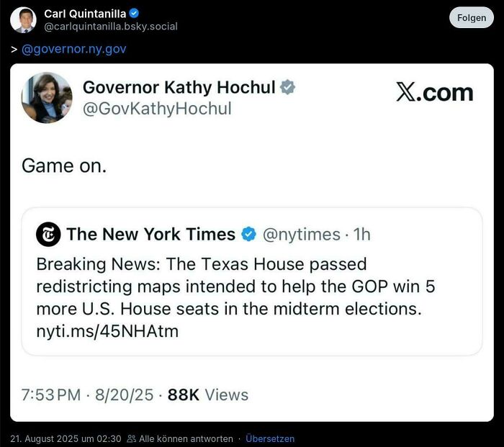Click the X.com logo in the screenshot

[434, 92]
